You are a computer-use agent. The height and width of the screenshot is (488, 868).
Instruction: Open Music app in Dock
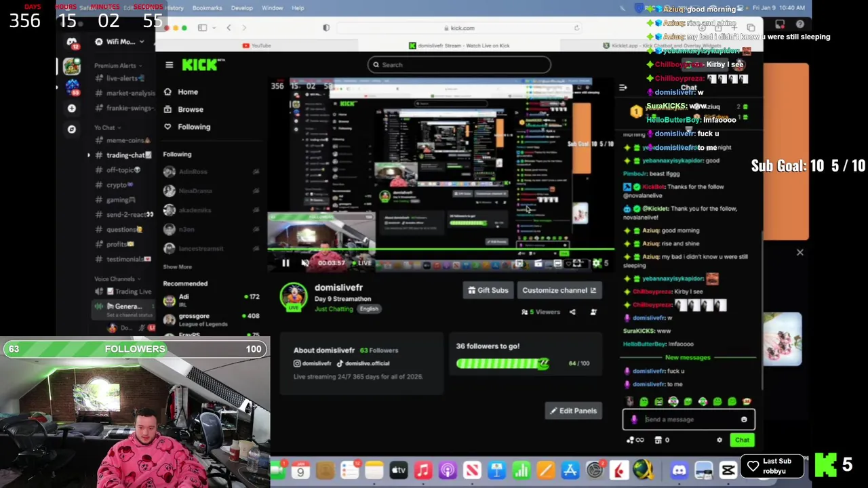tap(422, 470)
